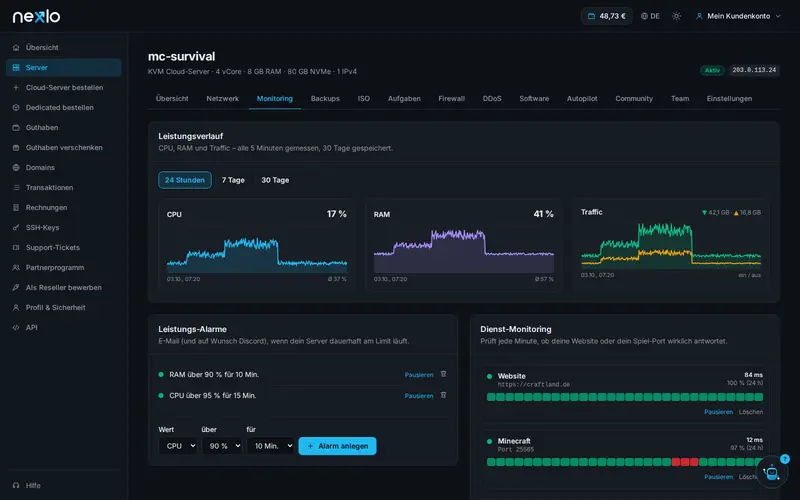Click the Hilfe headset icon

(16, 485)
